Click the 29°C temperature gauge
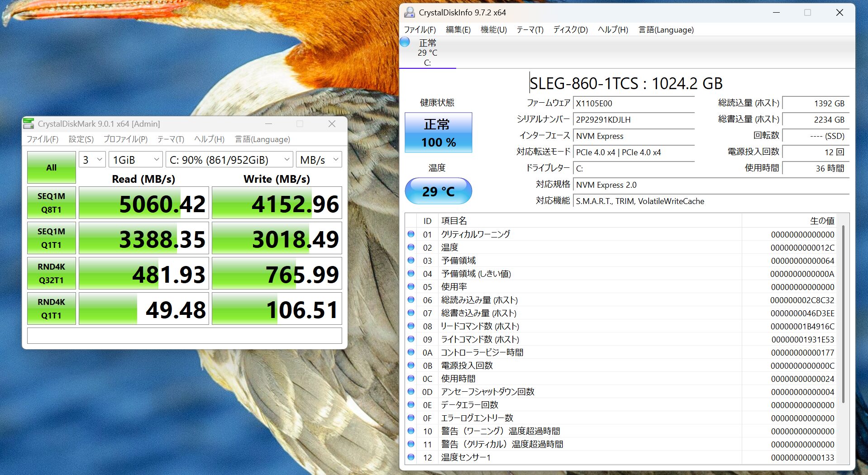The image size is (868, 475). (x=437, y=191)
